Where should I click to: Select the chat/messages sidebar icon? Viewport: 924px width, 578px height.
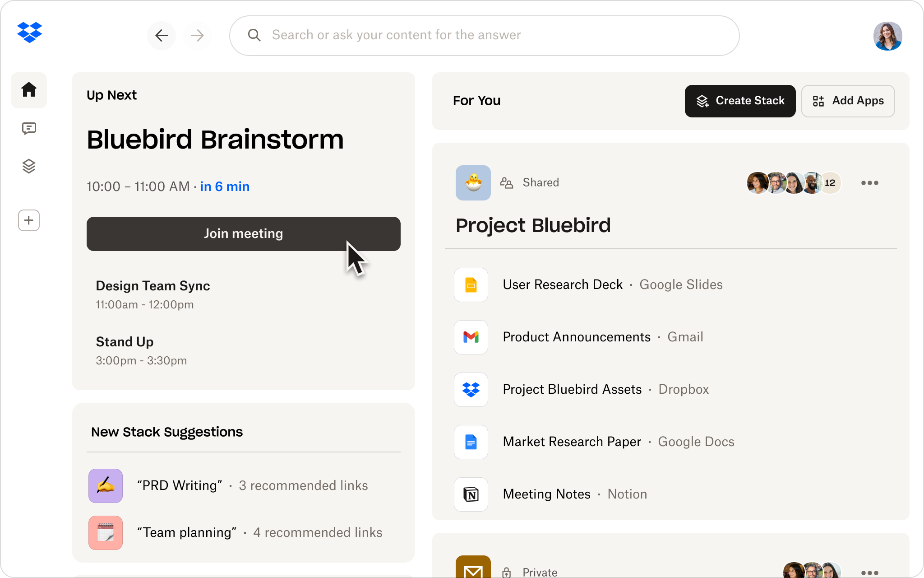pos(29,128)
